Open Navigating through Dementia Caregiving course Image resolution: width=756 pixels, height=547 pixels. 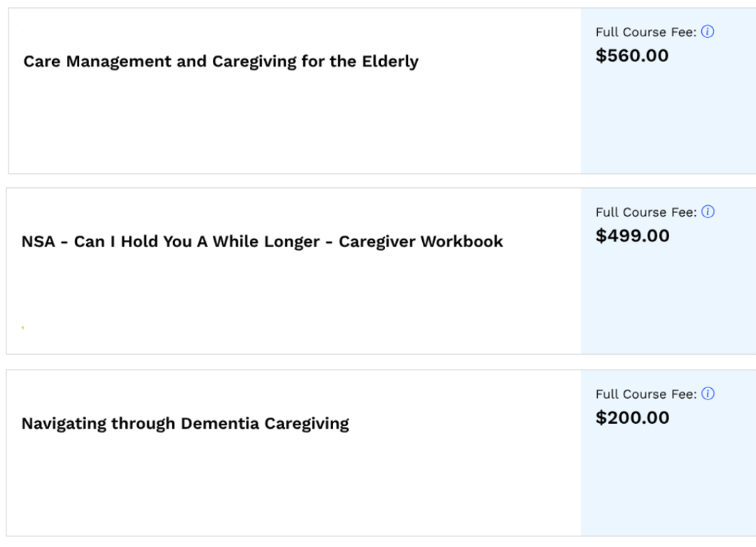(185, 424)
